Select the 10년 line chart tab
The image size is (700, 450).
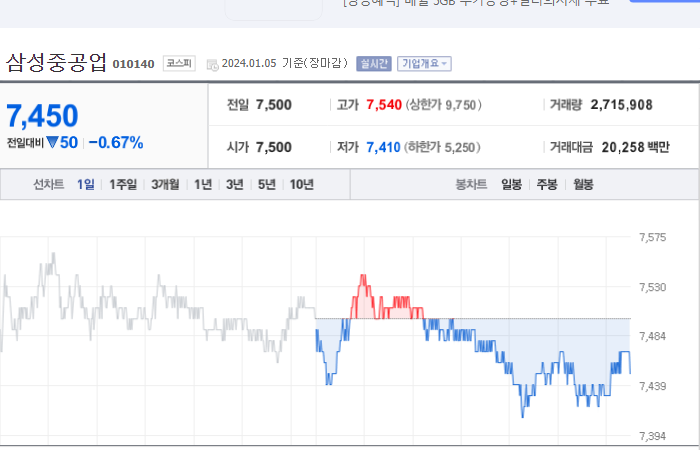(301, 184)
